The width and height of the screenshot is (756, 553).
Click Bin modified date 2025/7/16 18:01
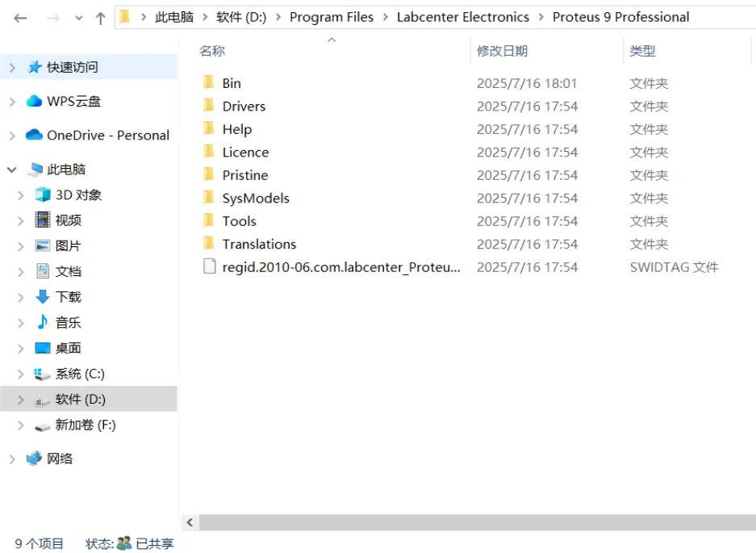(x=527, y=83)
